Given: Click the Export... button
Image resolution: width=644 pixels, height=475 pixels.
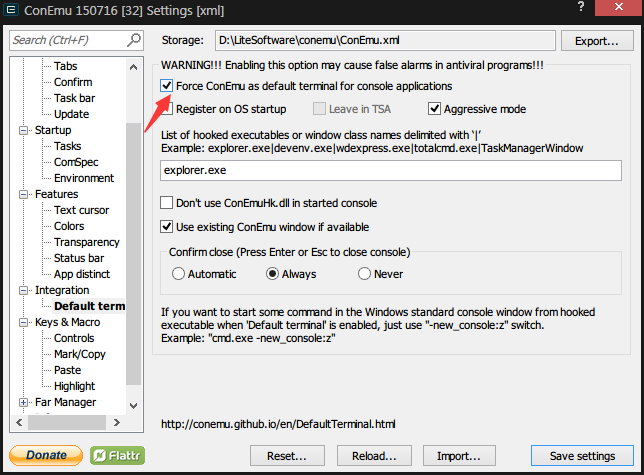Looking at the screenshot, I should [x=597, y=41].
